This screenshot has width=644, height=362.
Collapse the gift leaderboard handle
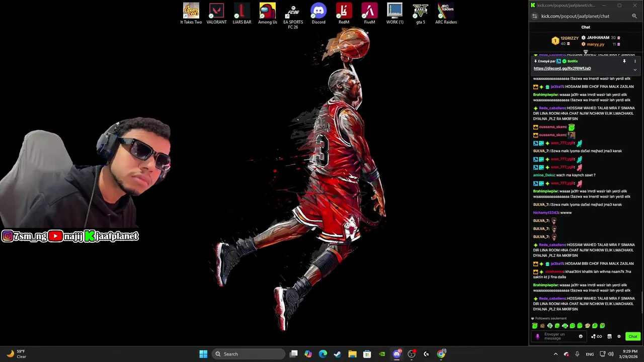point(586,51)
